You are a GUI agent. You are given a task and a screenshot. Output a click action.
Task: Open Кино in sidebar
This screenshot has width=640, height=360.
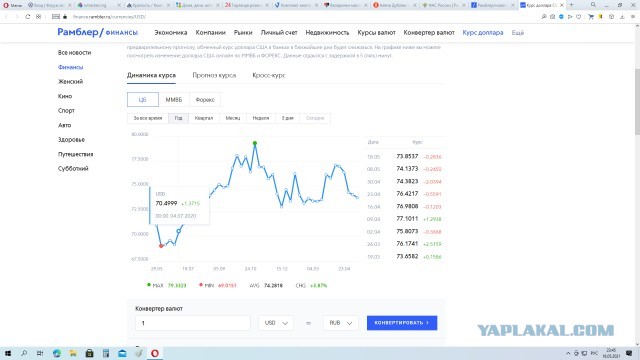(x=65, y=96)
